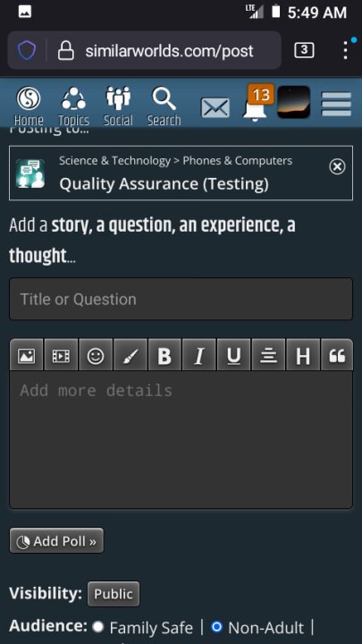Insert a blockquote with quote icon

pos(337,355)
